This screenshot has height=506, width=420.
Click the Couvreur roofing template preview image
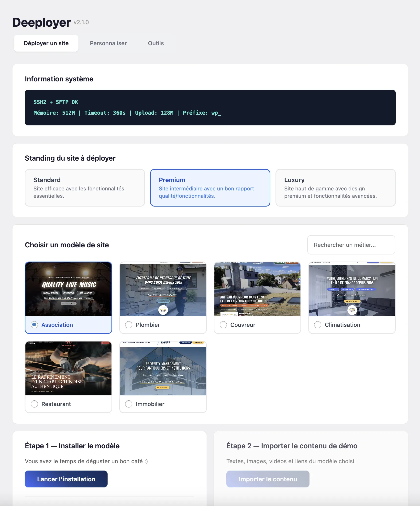click(x=257, y=289)
